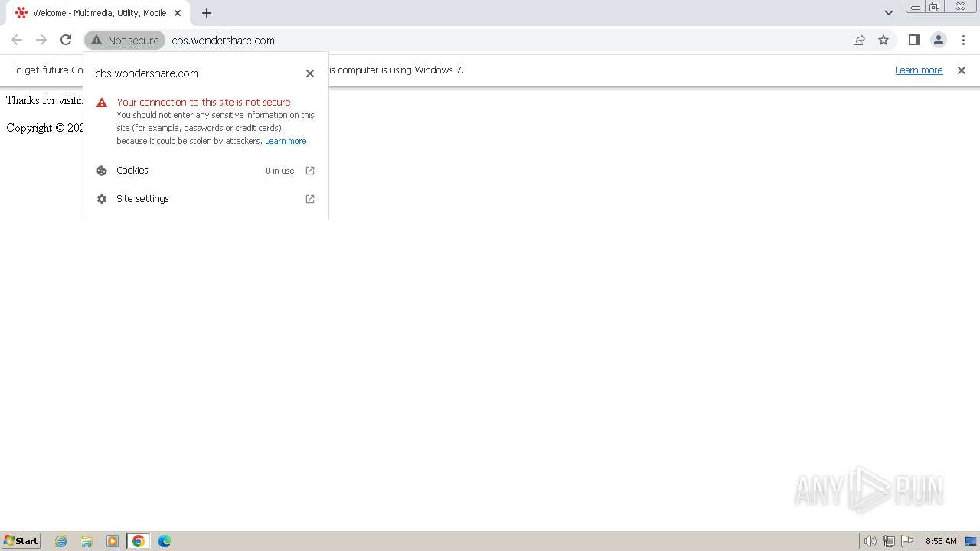Viewport: 980px width, 551px height.
Task: Close the site information popup
Action: pos(310,73)
